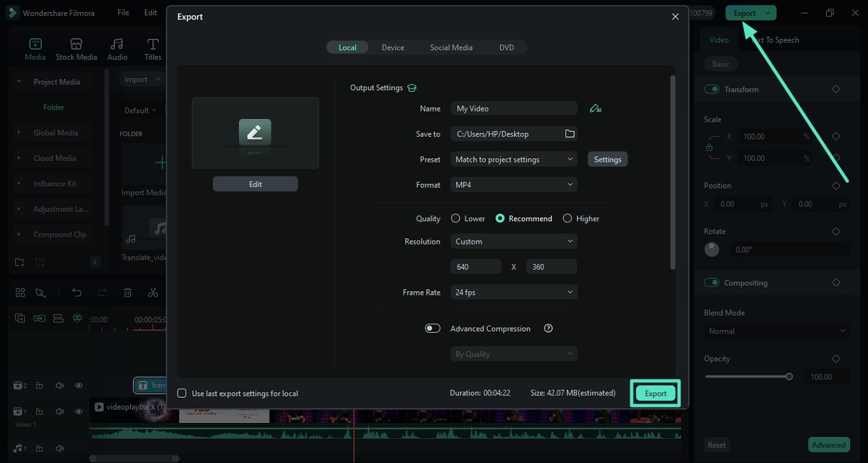Click the Rotate dial knob

[712, 249]
